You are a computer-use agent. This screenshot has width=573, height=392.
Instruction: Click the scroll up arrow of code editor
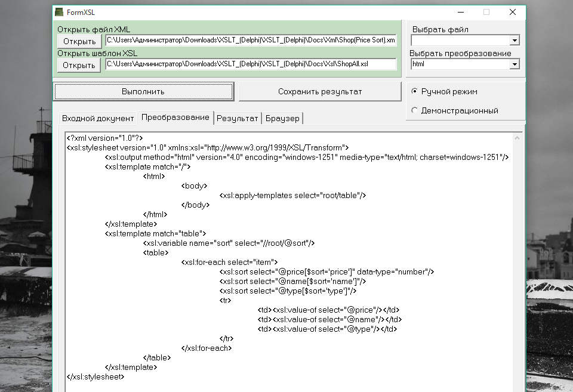517,138
